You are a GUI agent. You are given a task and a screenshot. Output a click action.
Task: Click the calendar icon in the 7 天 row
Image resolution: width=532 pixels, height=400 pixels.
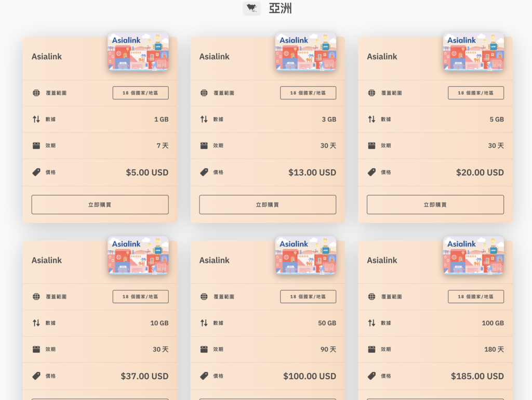tap(36, 146)
